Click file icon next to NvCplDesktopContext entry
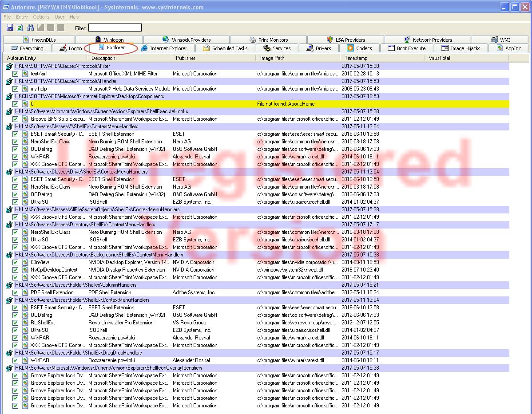Screen dimensions: 532x414 [x=25, y=270]
